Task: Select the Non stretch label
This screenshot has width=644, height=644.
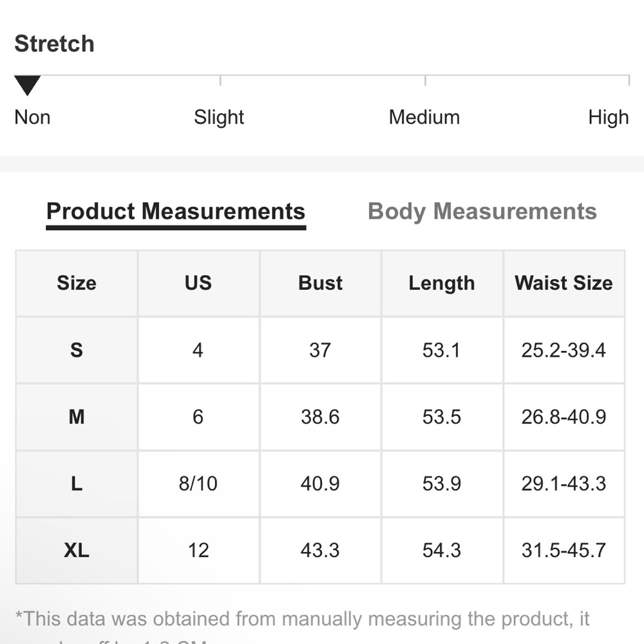Action: (x=32, y=117)
